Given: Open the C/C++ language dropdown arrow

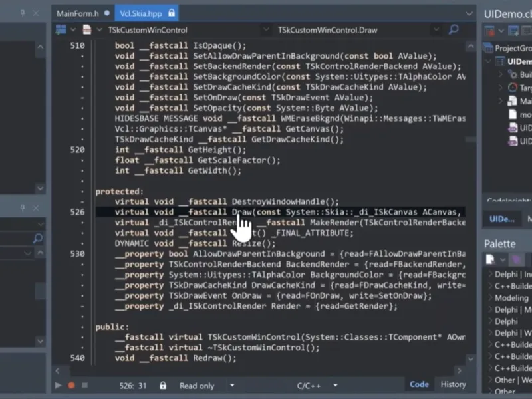Looking at the screenshot, I should (x=336, y=386).
